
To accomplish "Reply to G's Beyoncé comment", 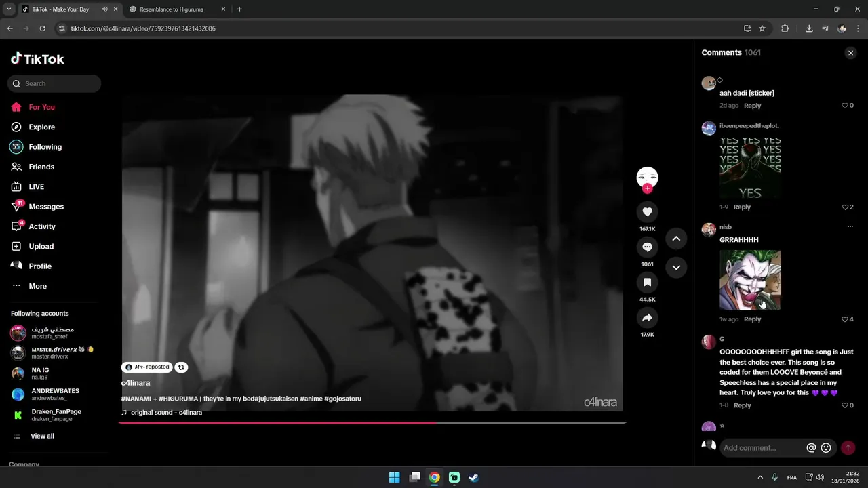I will click(742, 405).
